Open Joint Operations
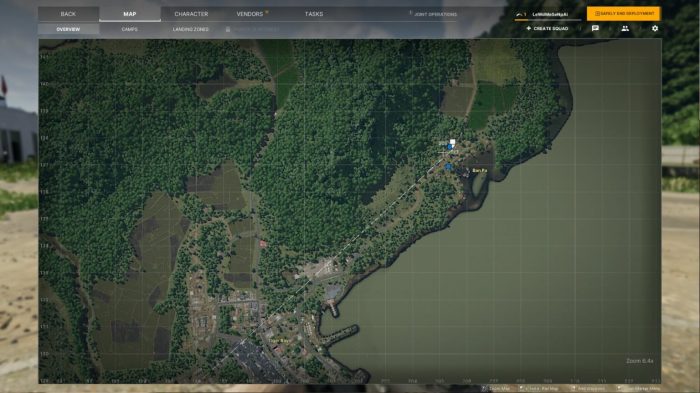 click(435, 14)
